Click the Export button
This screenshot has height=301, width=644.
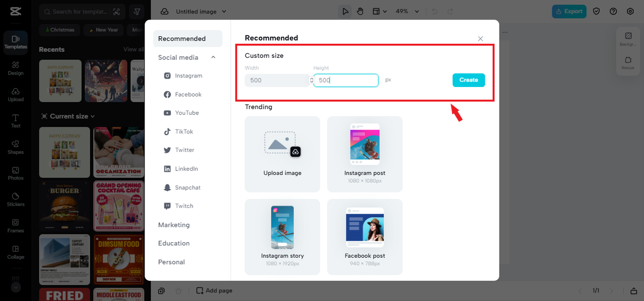coord(569,11)
